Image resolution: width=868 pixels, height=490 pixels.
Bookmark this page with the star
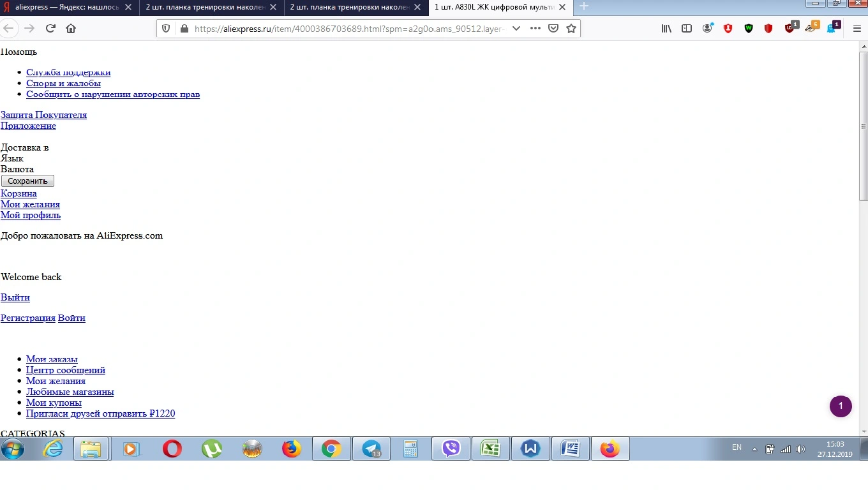(x=571, y=28)
